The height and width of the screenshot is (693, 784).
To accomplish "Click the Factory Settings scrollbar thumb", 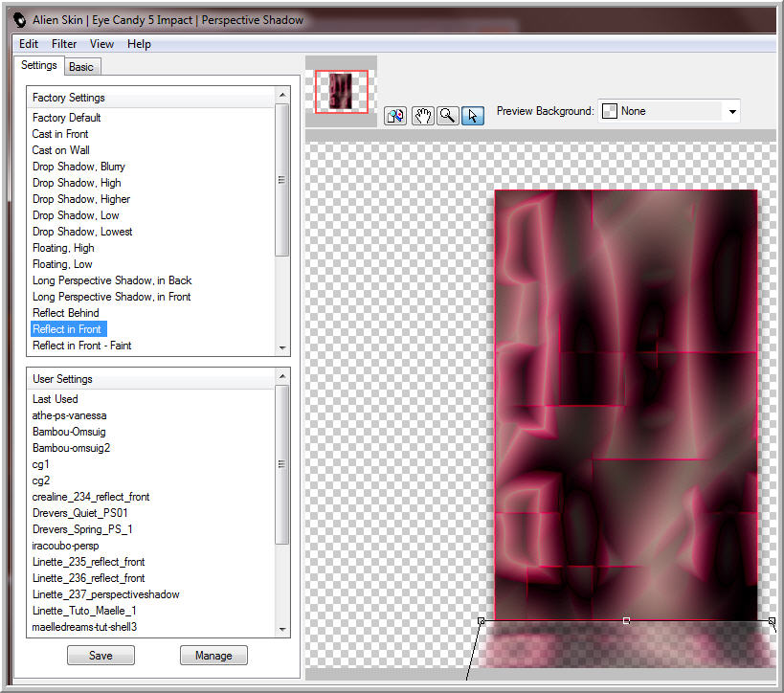I will 282,180.
